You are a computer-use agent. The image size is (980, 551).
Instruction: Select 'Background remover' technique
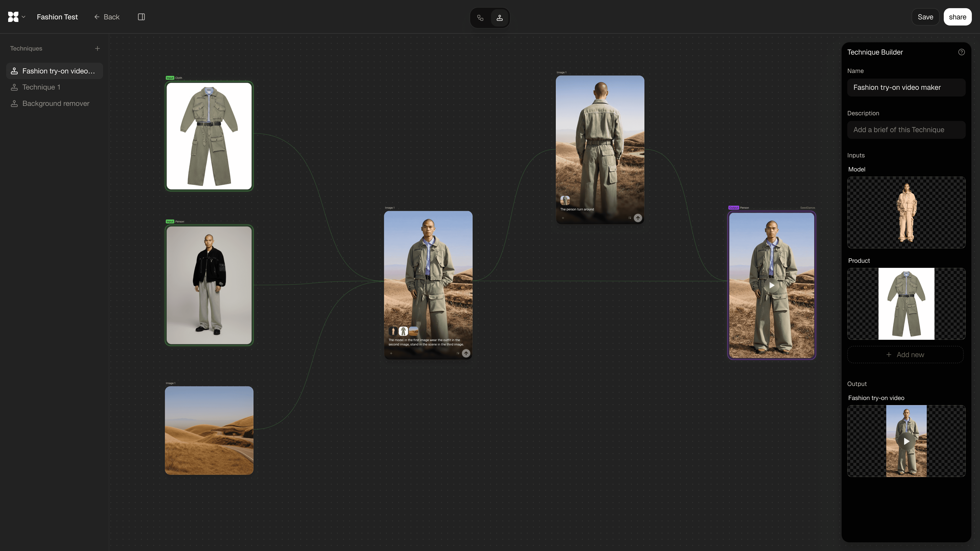55,103
